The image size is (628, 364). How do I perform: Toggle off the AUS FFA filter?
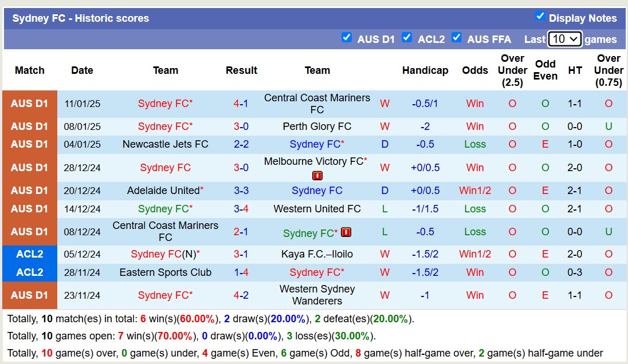(457, 37)
